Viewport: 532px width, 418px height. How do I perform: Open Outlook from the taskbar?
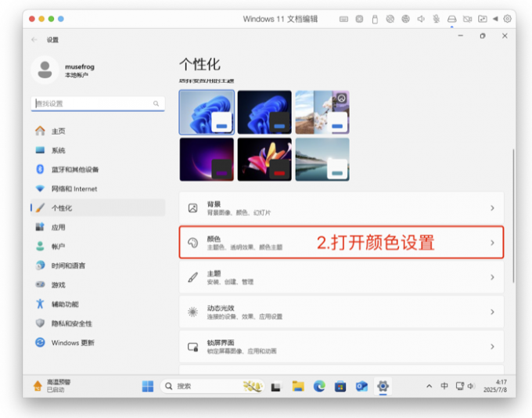(x=361, y=386)
